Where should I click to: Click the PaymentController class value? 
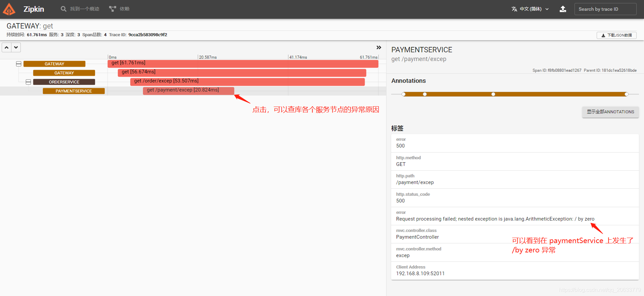(x=417, y=237)
